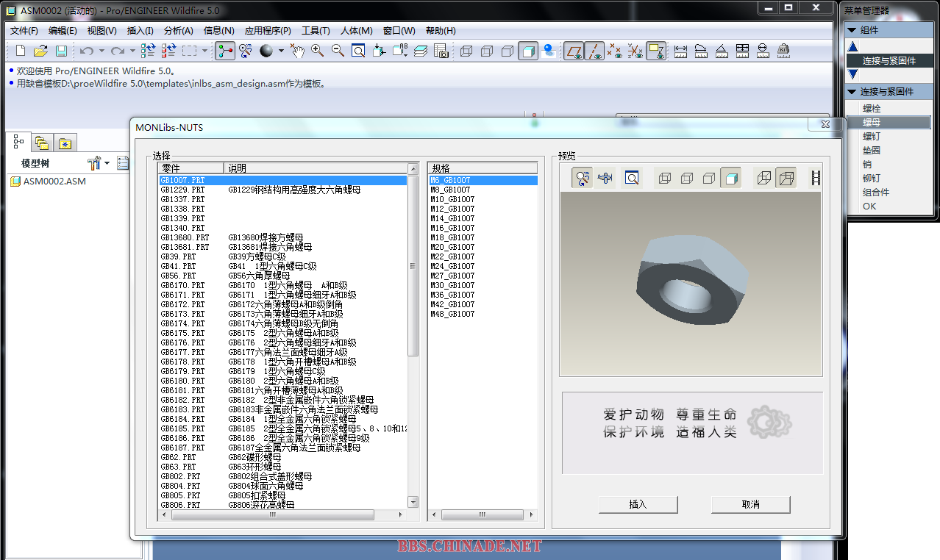Click the 插入 button in the dialog
This screenshot has height=560, width=940.
click(x=638, y=504)
